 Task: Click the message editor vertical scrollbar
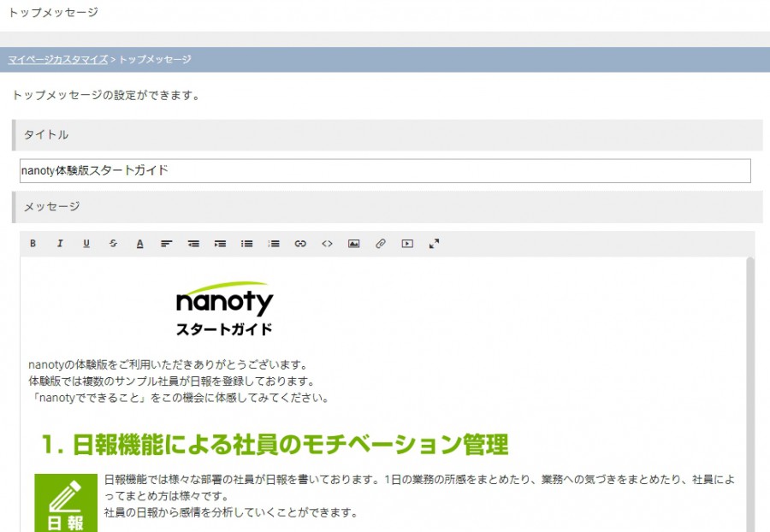[x=749, y=394]
